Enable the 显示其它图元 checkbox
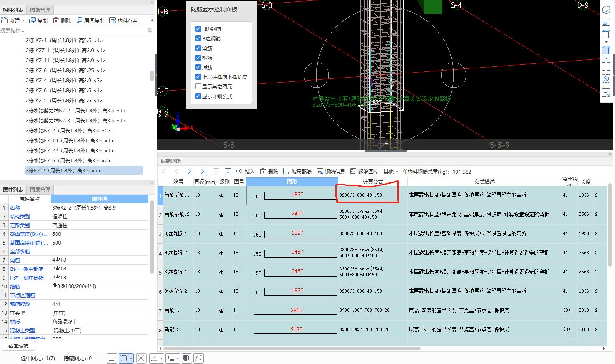The width and height of the screenshot is (615, 364). click(198, 86)
